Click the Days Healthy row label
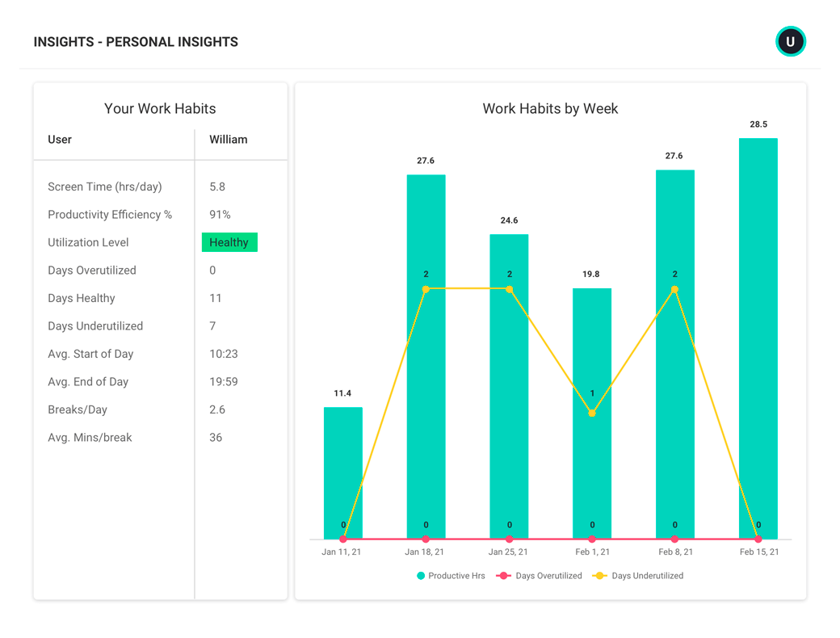This screenshot has height=638, width=840. (82, 298)
